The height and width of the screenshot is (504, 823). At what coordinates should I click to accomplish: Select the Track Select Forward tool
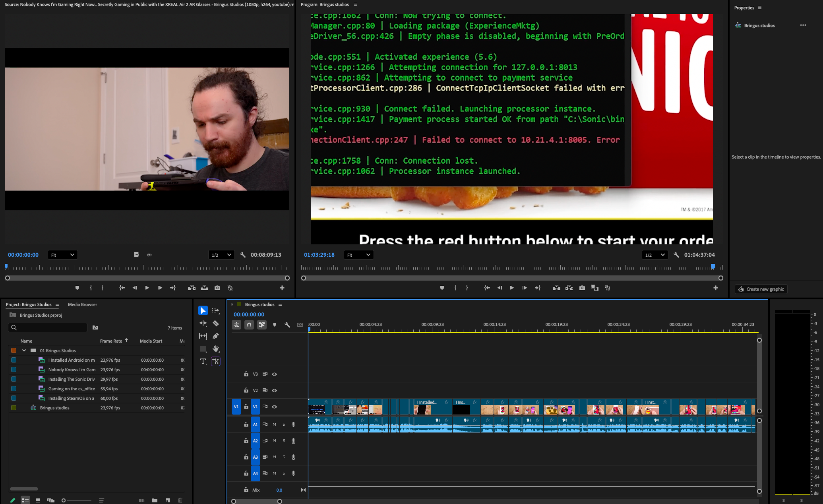(216, 310)
